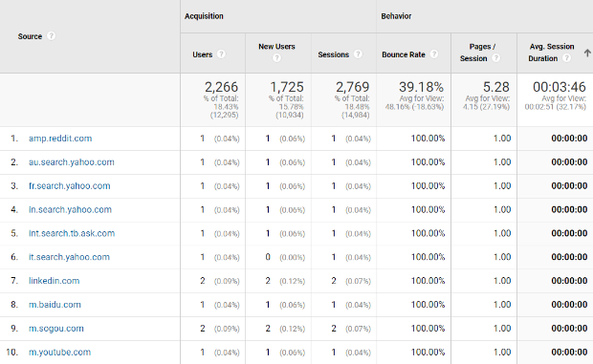Click Bounce Rate 100.00% in amp.reddit.com row
The width and height of the screenshot is (593, 364).
coord(428,139)
